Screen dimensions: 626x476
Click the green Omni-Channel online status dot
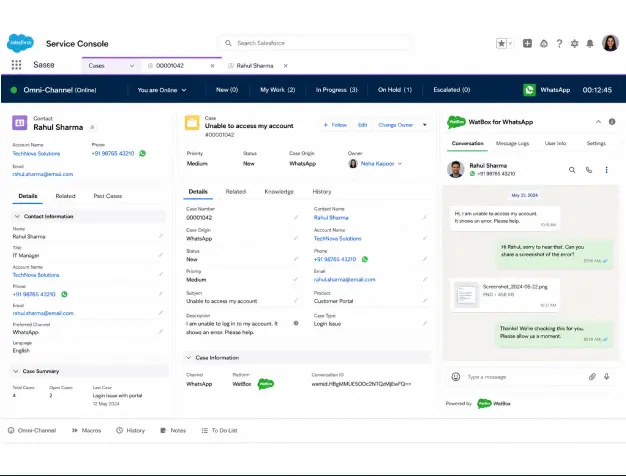point(14,90)
